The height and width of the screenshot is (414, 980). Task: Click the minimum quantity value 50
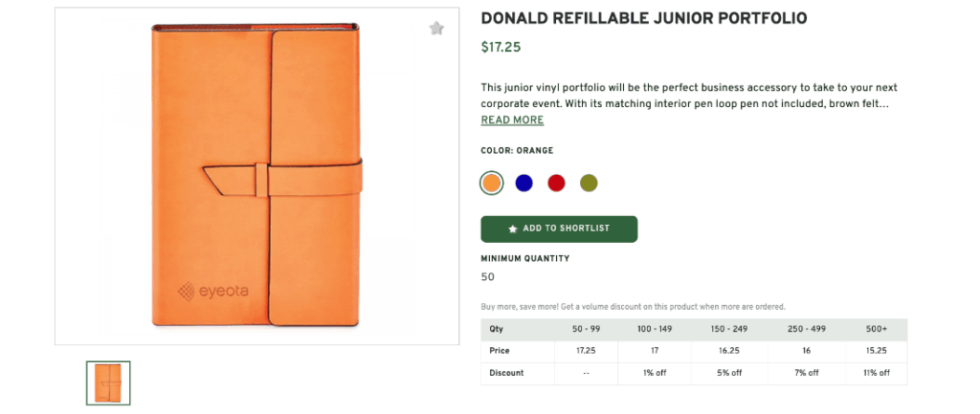[488, 277]
